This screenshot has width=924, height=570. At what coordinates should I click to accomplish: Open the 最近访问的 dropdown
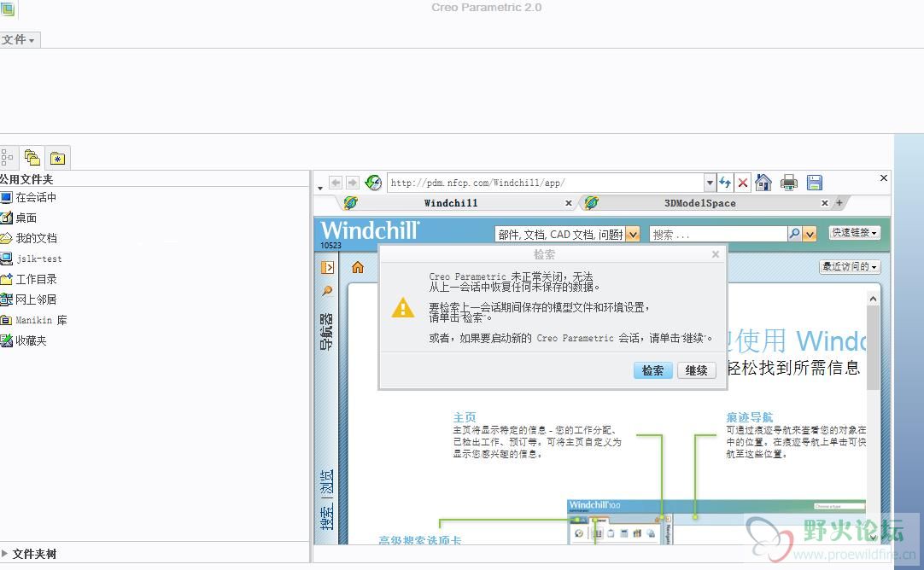850,267
